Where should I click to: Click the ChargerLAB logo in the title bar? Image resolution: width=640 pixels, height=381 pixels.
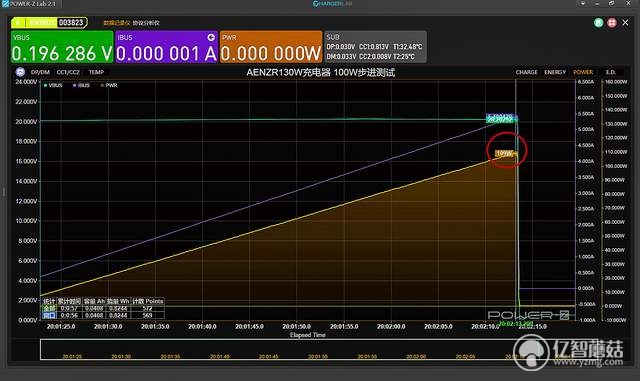(332, 4)
